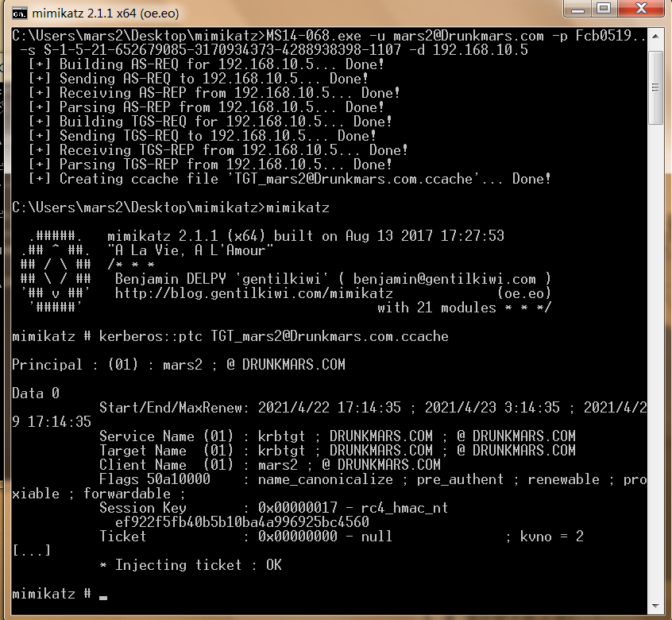
Task: Click the 'Flags 50a10000' text
Action: point(154,479)
